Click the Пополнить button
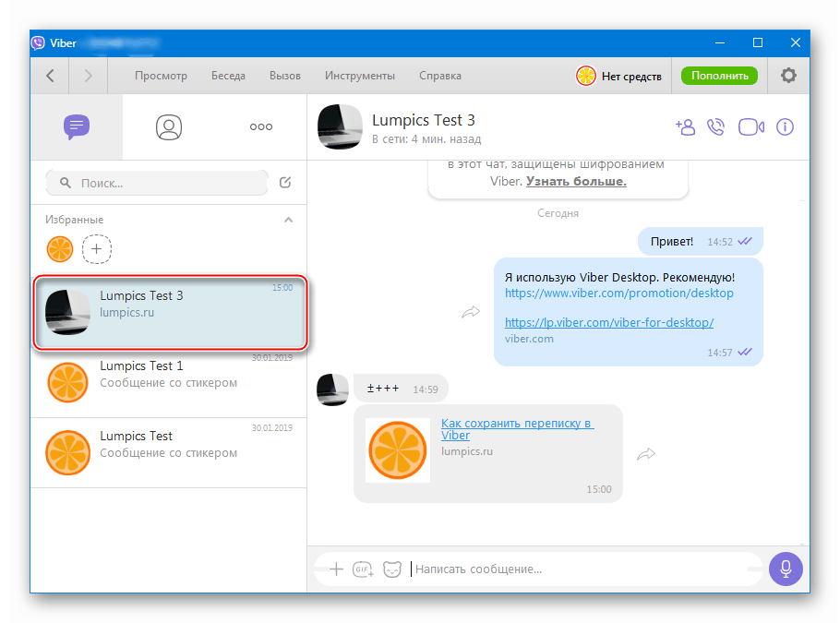Image resolution: width=840 pixels, height=623 pixels. 719,76
